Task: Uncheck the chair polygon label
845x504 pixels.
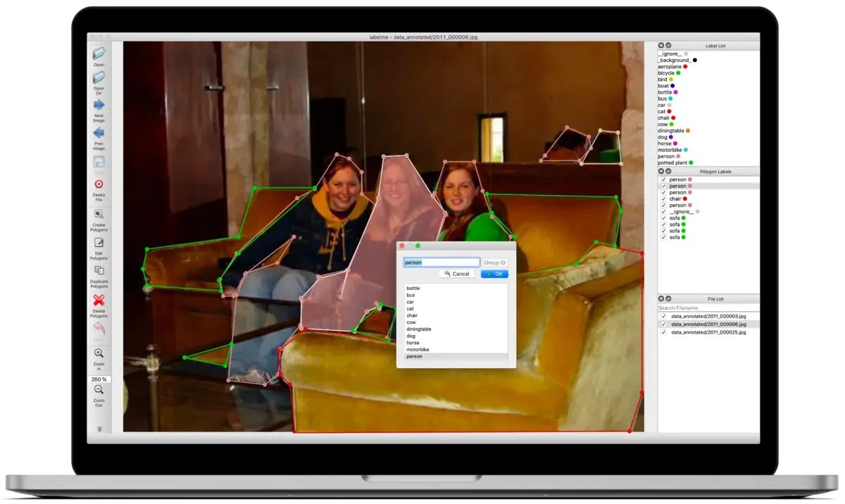Action: click(x=663, y=199)
